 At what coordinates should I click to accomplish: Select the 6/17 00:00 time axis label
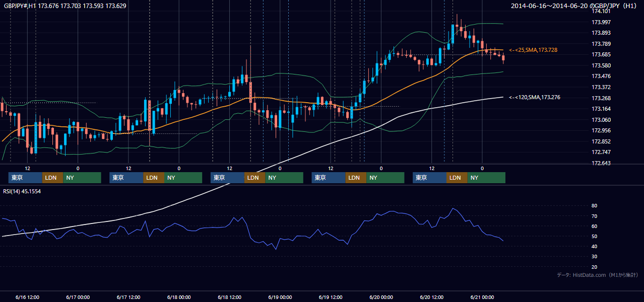[78, 297]
